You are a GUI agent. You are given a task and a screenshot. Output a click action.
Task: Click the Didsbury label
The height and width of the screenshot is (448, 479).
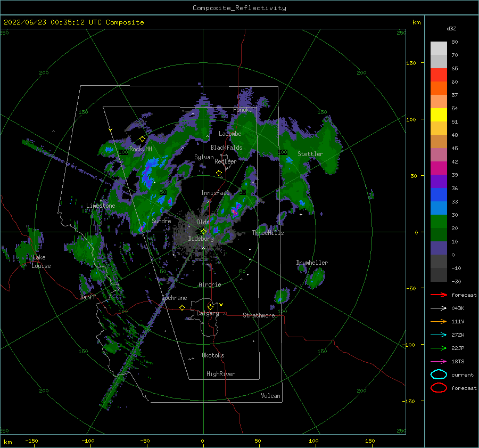coord(201,239)
